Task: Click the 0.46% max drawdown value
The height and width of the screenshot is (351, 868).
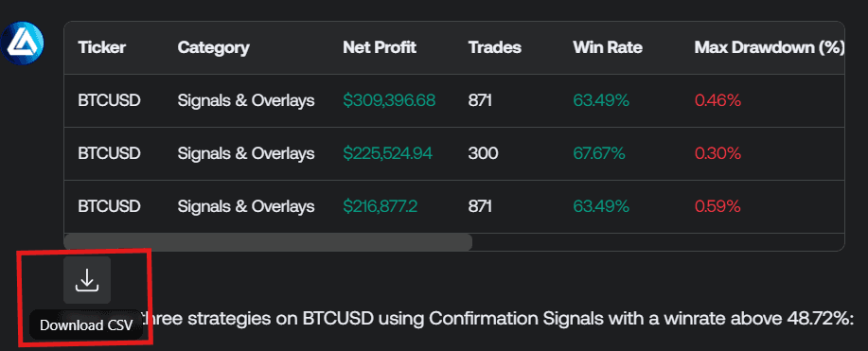Action: pyautogui.click(x=717, y=100)
